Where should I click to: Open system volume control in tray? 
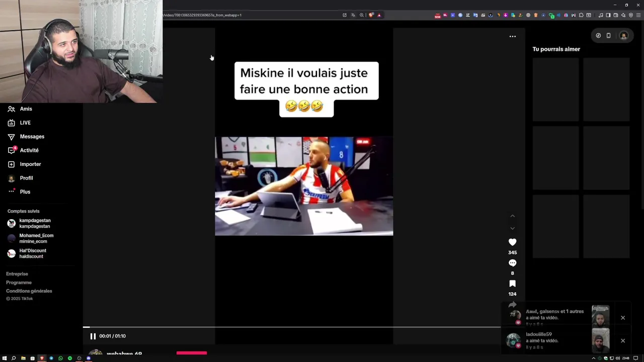pos(618,358)
